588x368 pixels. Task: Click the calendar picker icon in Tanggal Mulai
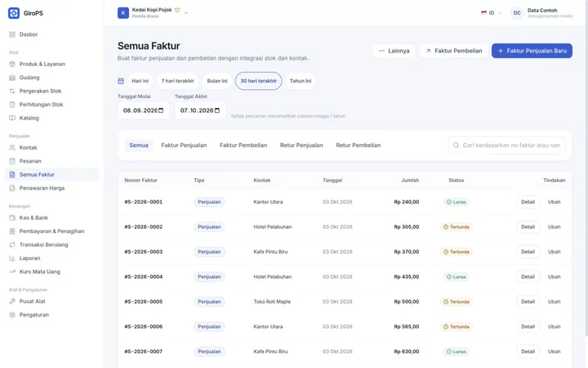point(161,110)
